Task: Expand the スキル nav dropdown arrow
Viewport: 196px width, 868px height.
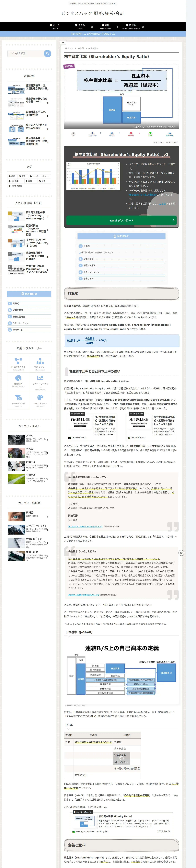Action: [x=92, y=27]
